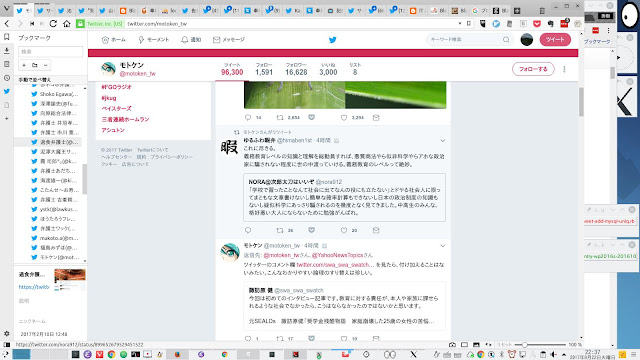Open the Twitter web panel in sidebar

click(7, 91)
